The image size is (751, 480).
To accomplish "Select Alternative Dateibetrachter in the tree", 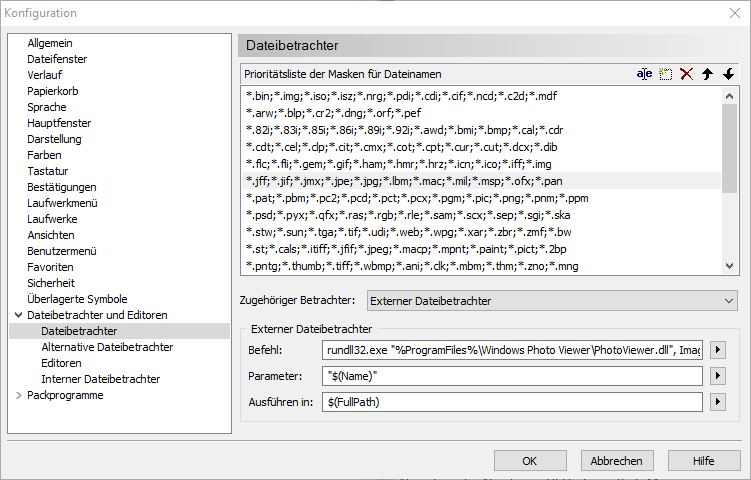I will tap(107, 347).
